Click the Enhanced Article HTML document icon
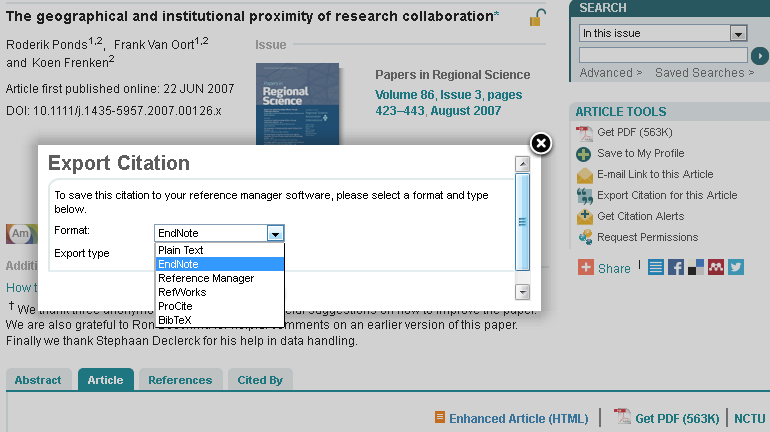The height and width of the screenshot is (432, 770). (x=440, y=417)
